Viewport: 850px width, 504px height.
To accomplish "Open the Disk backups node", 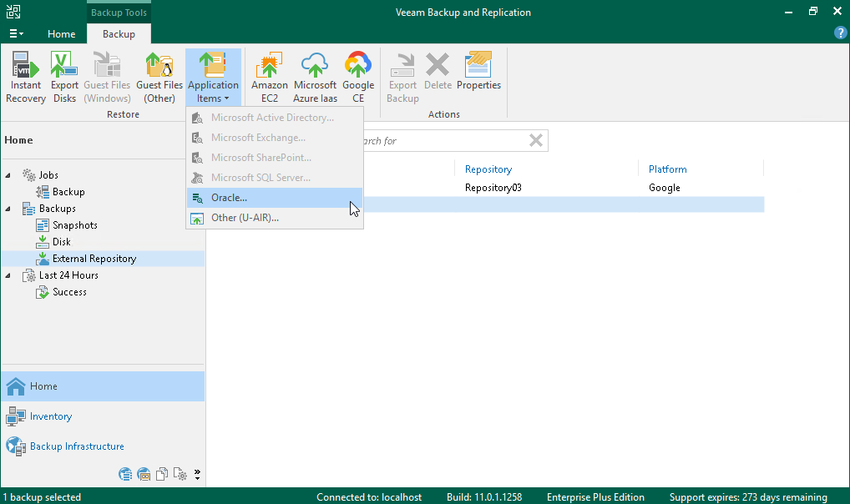I will tap(61, 242).
